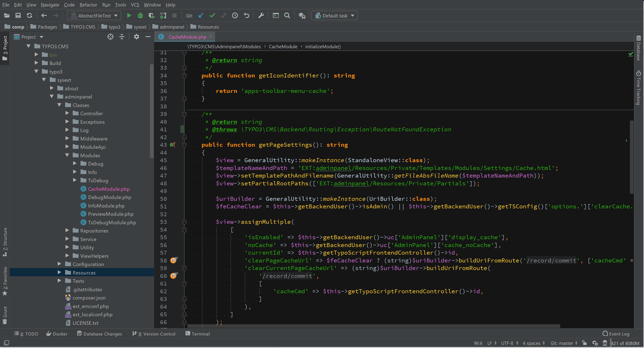Screen dimensions: 644x348
Task: Click the Git commit checkmark icon
Action: click(x=212, y=15)
